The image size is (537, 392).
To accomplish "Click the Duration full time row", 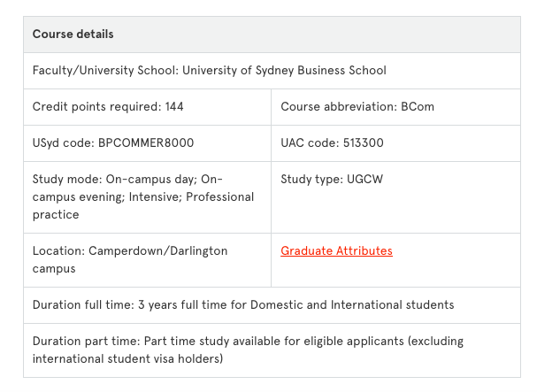I will 242,304.
